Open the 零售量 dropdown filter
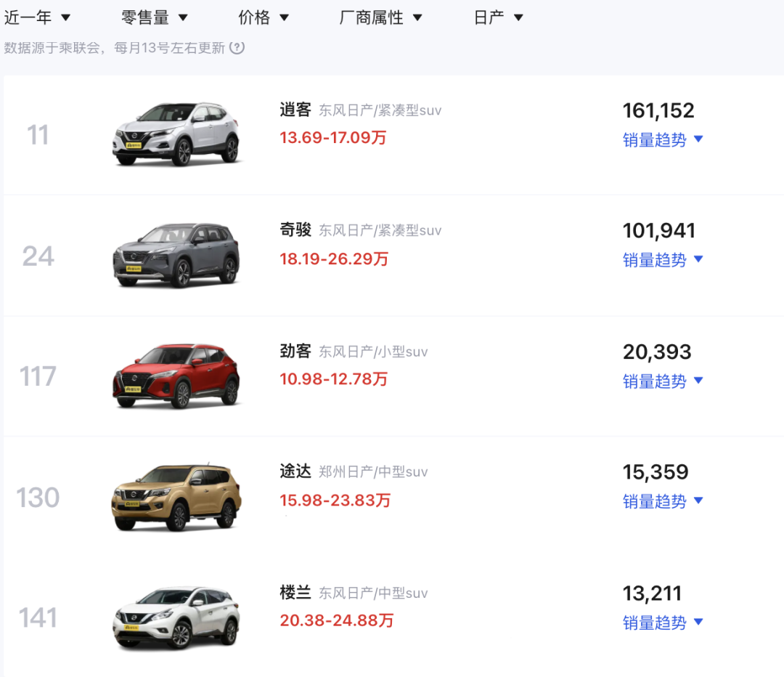Image resolution: width=784 pixels, height=677 pixels. pos(155,17)
